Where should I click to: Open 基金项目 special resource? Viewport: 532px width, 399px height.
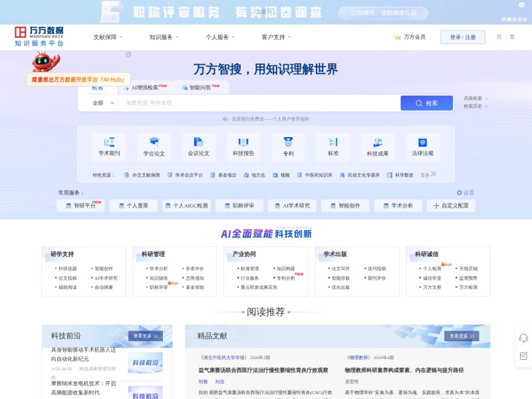[223, 175]
